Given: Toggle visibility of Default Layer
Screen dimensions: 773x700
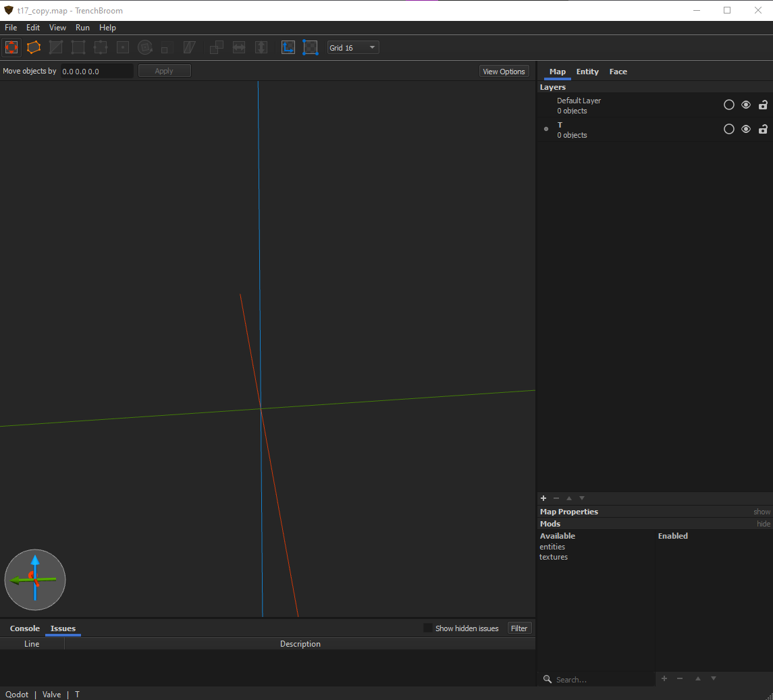Looking at the screenshot, I should coord(746,105).
